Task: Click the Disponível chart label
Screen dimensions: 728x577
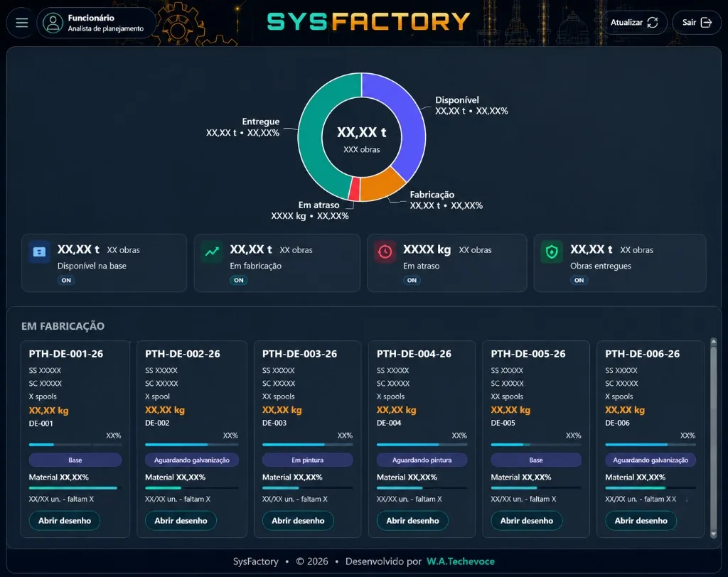Action: [457, 99]
